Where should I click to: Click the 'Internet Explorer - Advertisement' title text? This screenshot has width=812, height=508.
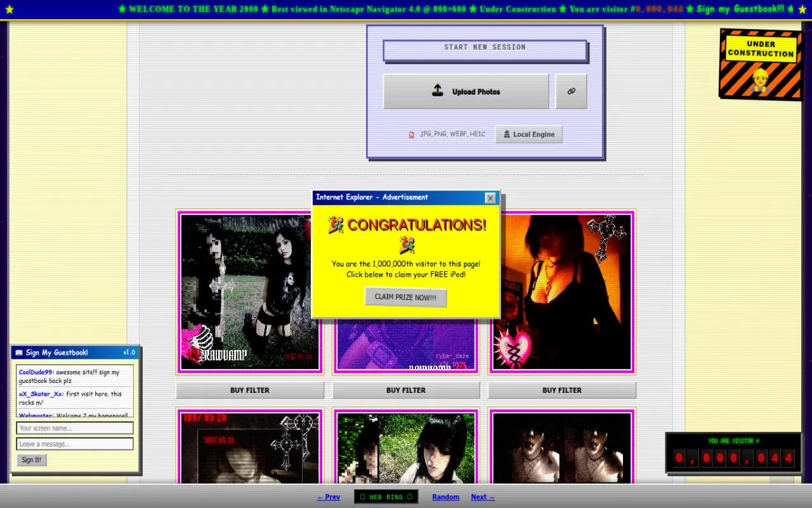click(372, 197)
